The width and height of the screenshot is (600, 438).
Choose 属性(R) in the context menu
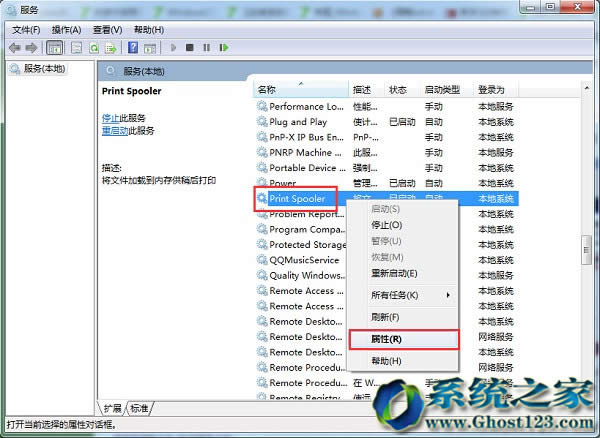pyautogui.click(x=404, y=339)
